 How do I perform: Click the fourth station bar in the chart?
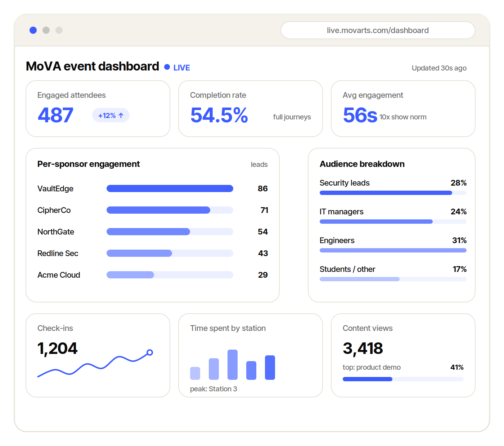point(251,370)
